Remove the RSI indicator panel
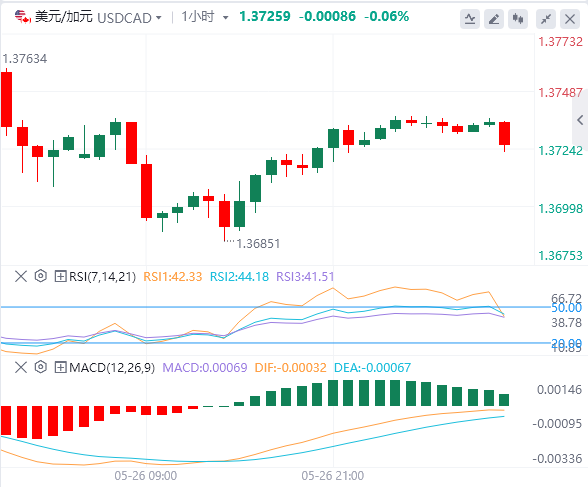The image size is (588, 487). coord(21,277)
